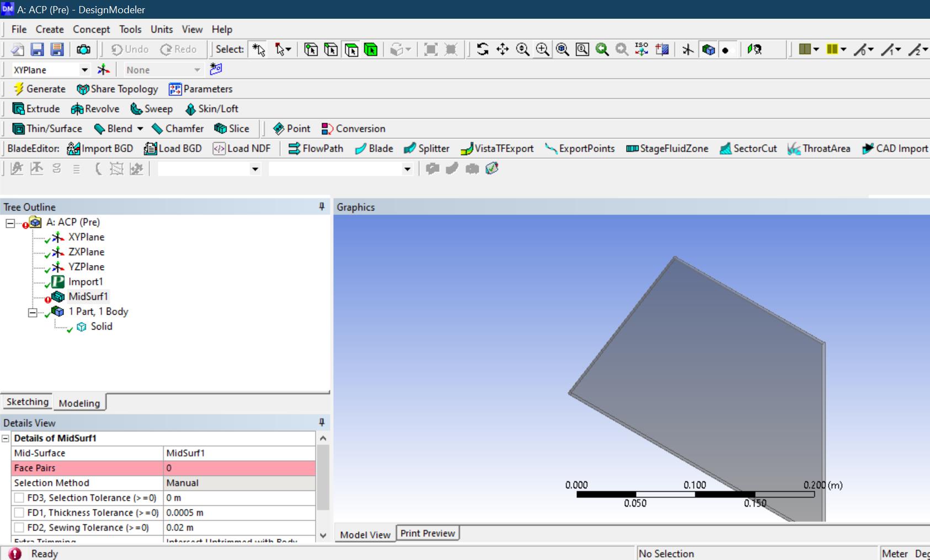This screenshot has width=930, height=560.
Task: Open the yellow edge coloring dropdown arrow
Action: tap(844, 50)
